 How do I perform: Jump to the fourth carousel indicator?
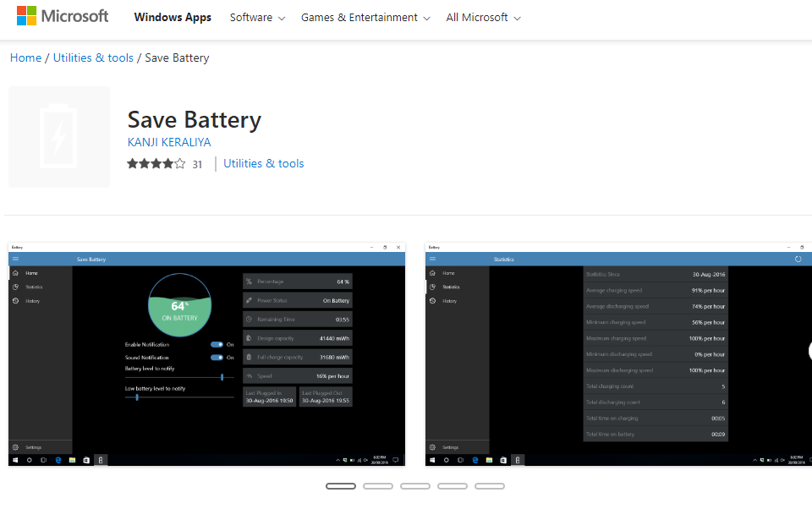453,486
